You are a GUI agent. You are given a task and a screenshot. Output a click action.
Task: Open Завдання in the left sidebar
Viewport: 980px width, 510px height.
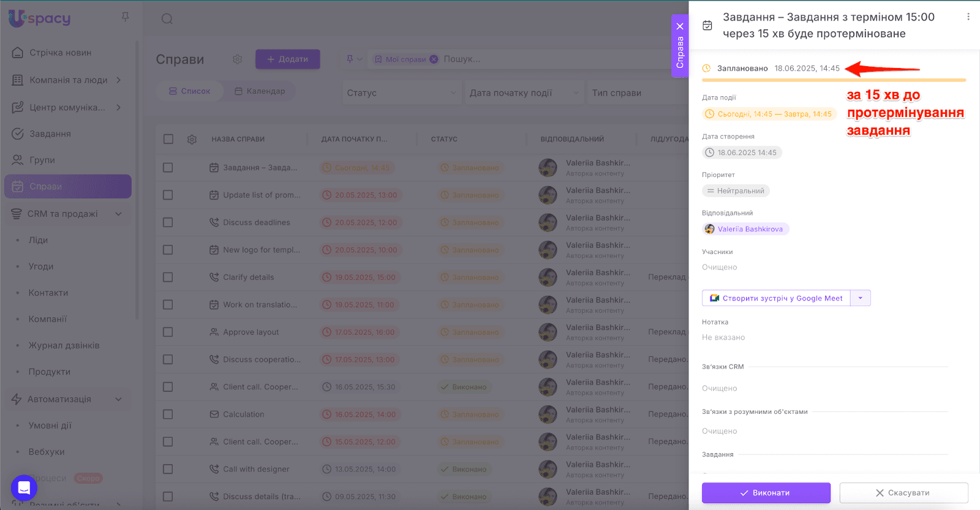(x=50, y=133)
